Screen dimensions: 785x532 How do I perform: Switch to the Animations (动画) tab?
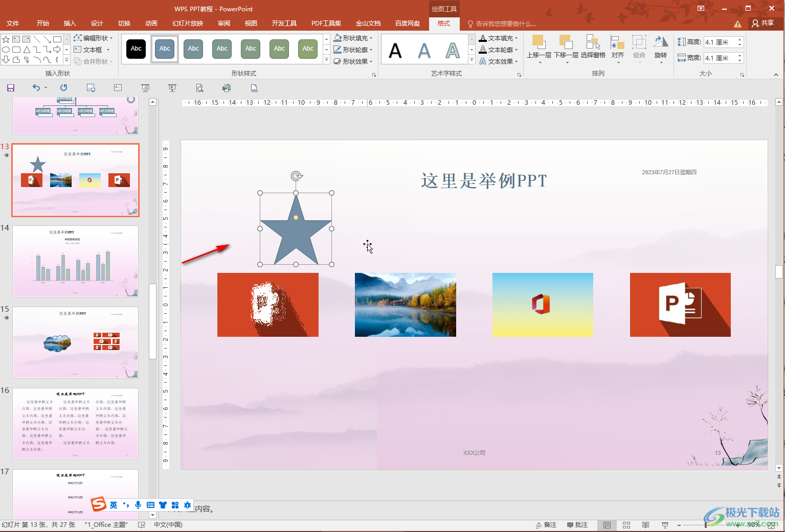(x=151, y=24)
